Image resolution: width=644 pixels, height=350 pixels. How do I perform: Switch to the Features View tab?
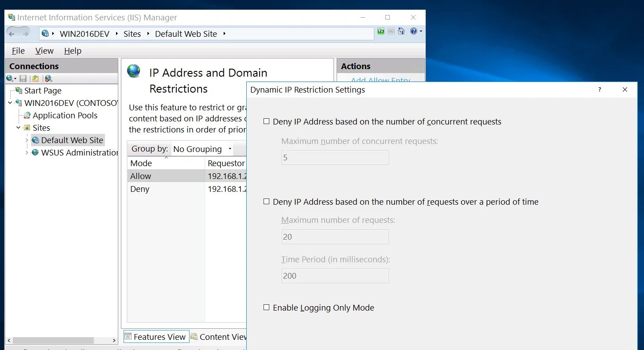pyautogui.click(x=156, y=337)
